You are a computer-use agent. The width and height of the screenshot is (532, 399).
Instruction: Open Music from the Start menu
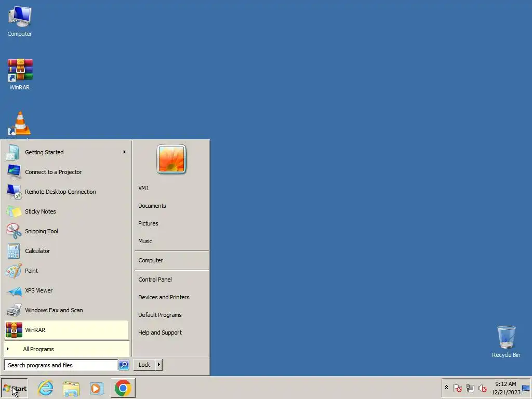(x=145, y=241)
